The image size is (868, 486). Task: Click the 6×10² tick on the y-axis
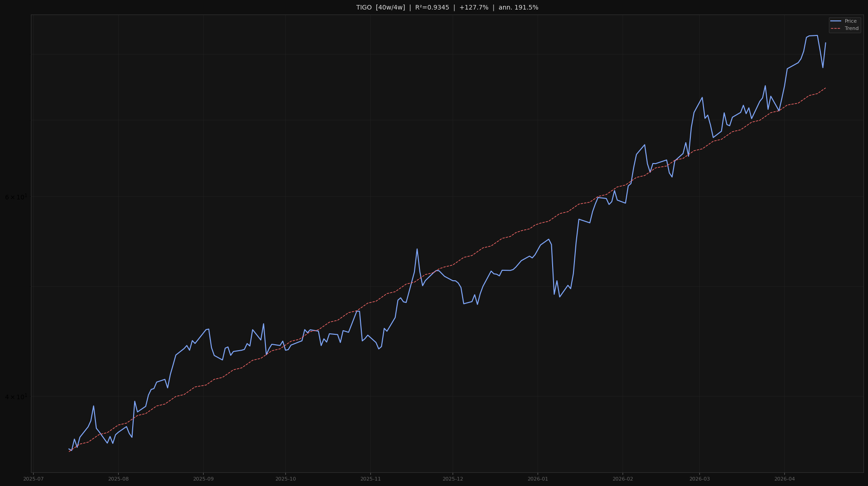(x=16, y=197)
